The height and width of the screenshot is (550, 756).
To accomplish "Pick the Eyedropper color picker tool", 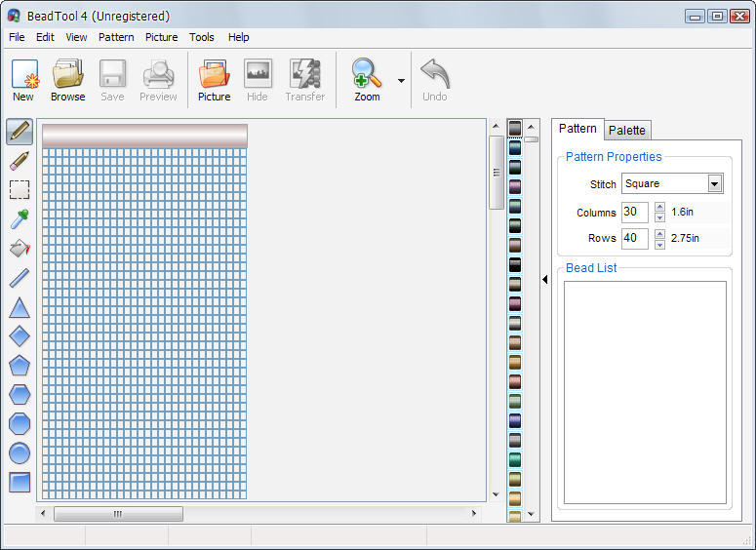I will pyautogui.click(x=20, y=219).
